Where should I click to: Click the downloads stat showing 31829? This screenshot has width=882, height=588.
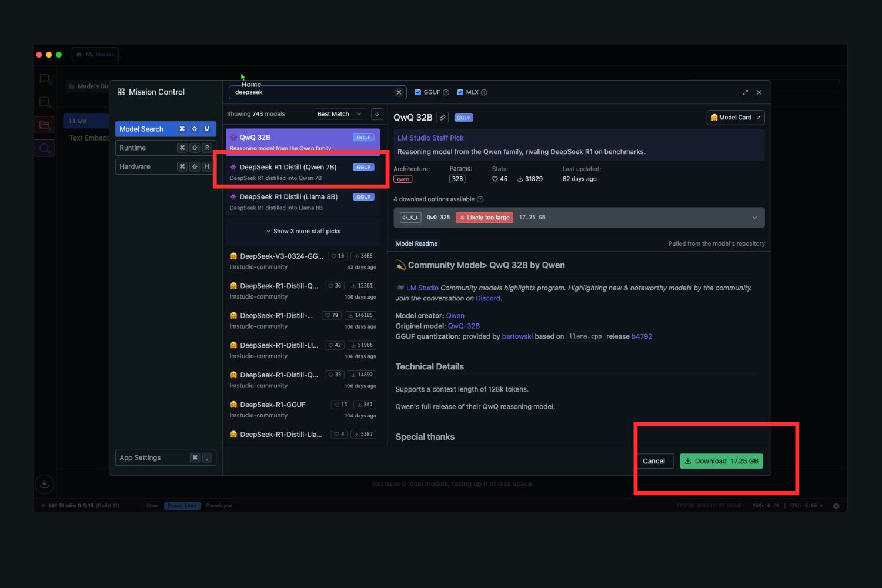(x=530, y=179)
